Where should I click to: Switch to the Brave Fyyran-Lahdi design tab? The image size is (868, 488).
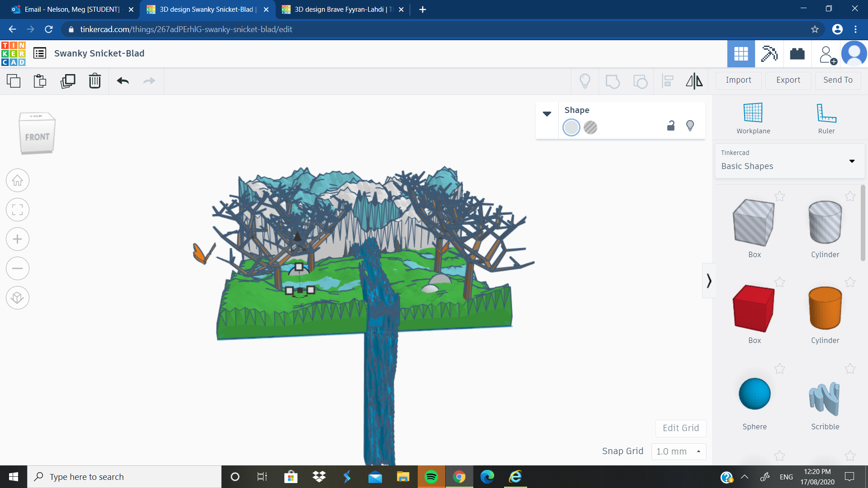pos(341,9)
